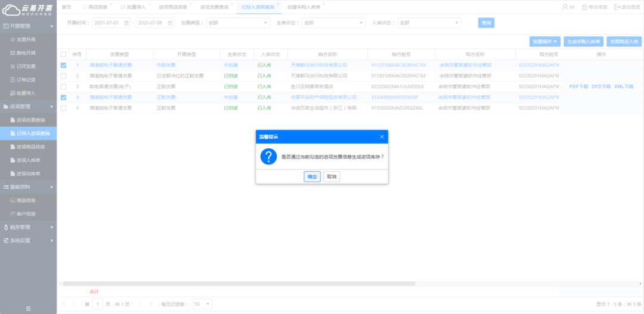Click the 发票开具 sidebar icon
Image resolution: width=644 pixels, height=314 pixels.
[13, 39]
